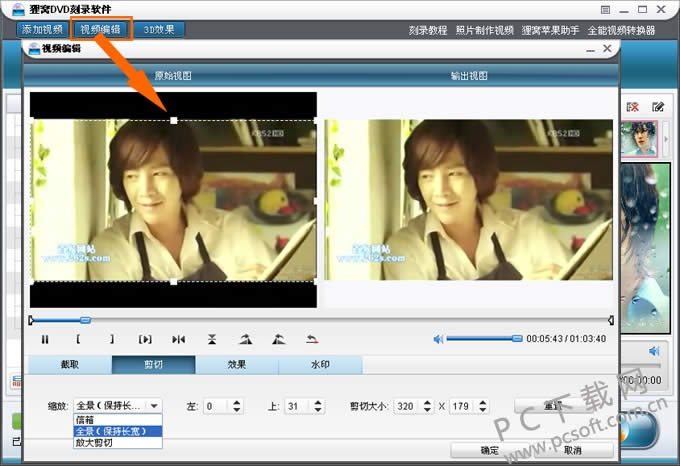Choose 放大剪切 option in zoom list
The height and width of the screenshot is (466, 680).
point(118,443)
